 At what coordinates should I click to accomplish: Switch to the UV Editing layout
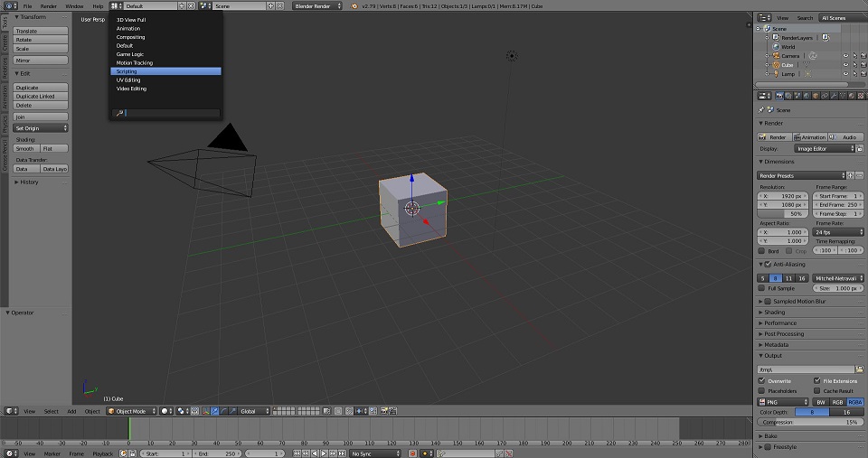(x=165, y=80)
